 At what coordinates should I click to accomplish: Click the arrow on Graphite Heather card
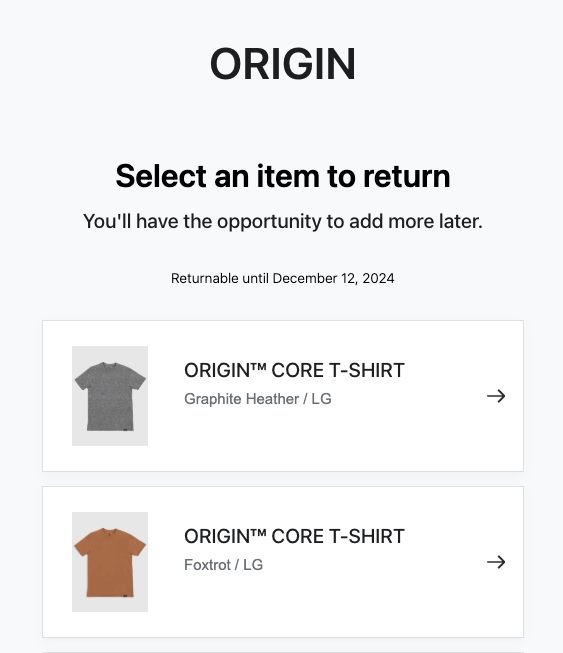(496, 396)
